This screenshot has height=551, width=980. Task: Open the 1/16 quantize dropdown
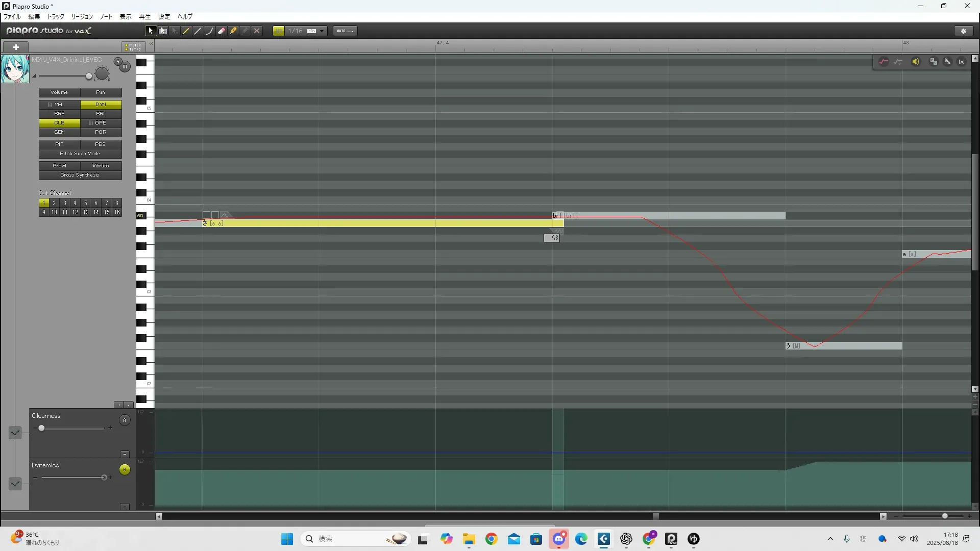click(x=322, y=31)
